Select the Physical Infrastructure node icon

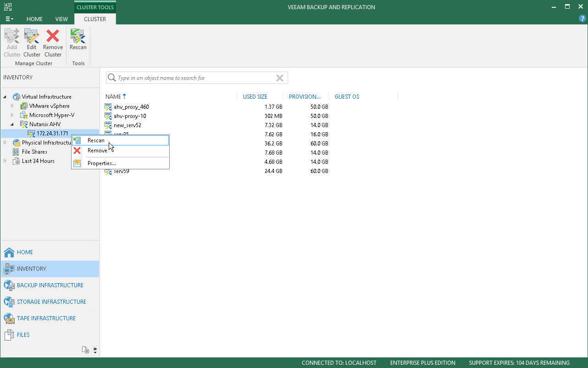coord(17,143)
